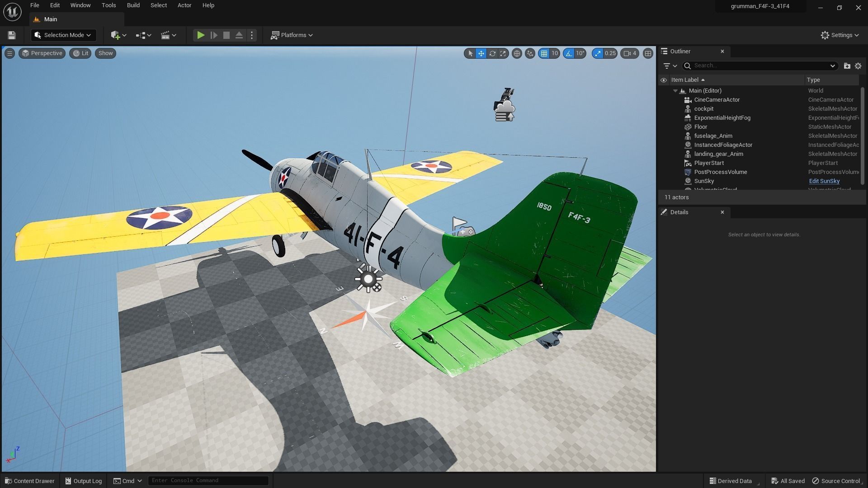The image size is (868, 488).
Task: Close the Details panel tab
Action: coord(722,212)
